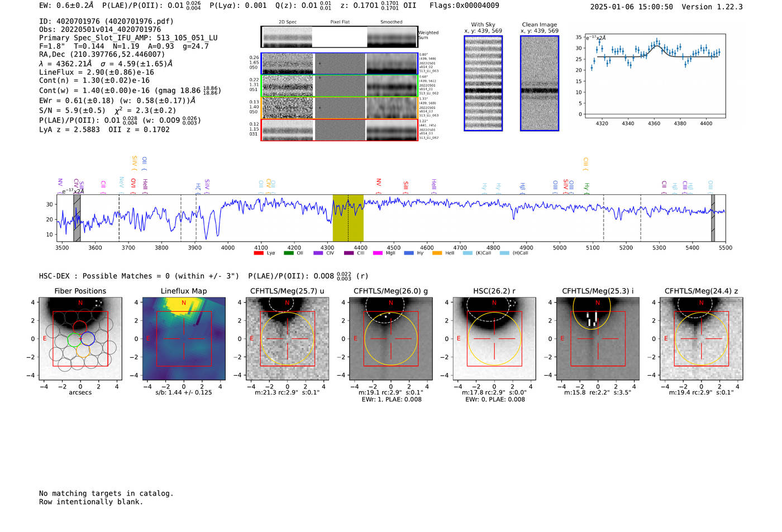Click the Clean Image panel
Screen dimensions: 782x532
pyautogui.click(x=540, y=83)
